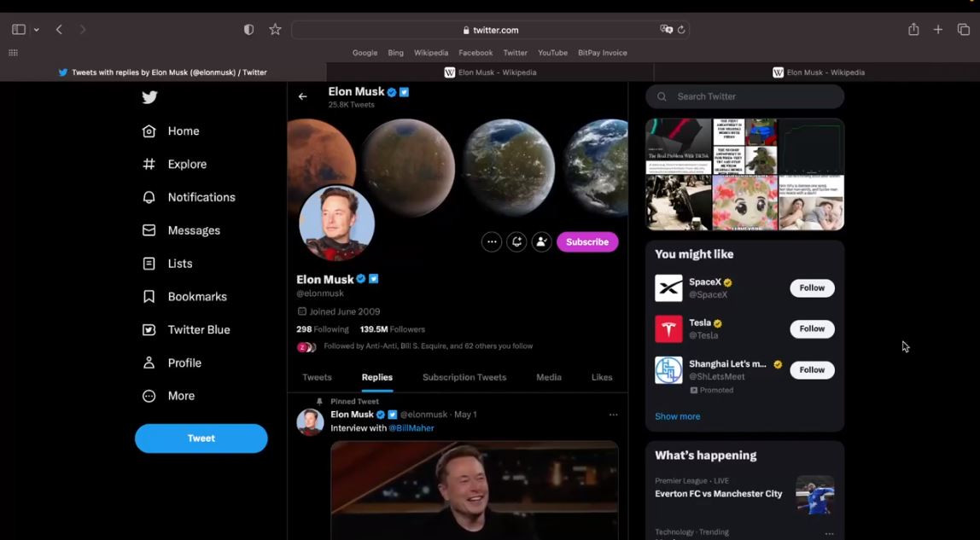
Task: Open the Tesla logo avatar
Action: pyautogui.click(x=668, y=329)
